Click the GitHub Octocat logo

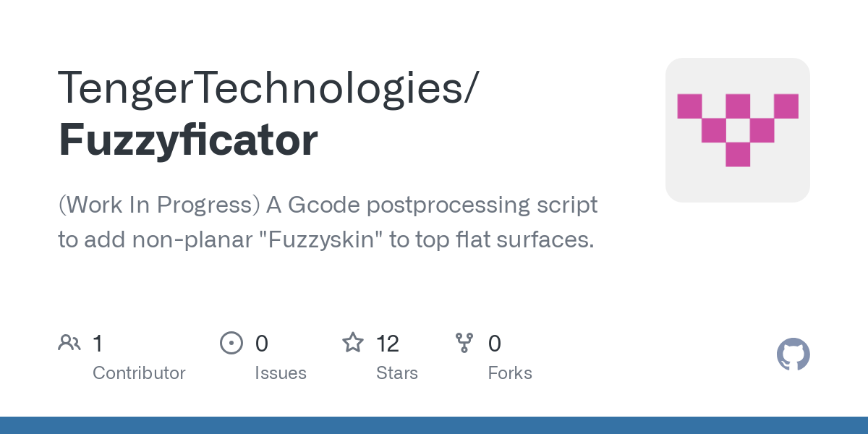(x=793, y=354)
